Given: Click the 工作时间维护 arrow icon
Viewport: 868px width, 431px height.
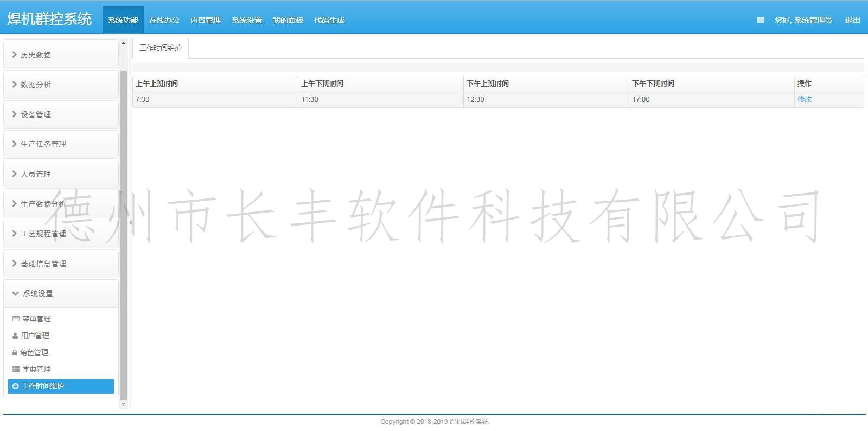Looking at the screenshot, I should click(x=15, y=386).
